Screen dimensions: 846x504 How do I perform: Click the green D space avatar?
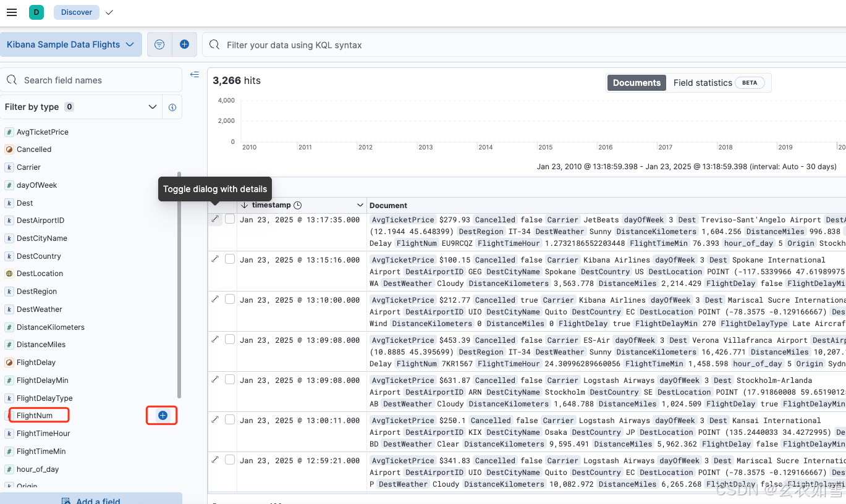click(x=36, y=12)
